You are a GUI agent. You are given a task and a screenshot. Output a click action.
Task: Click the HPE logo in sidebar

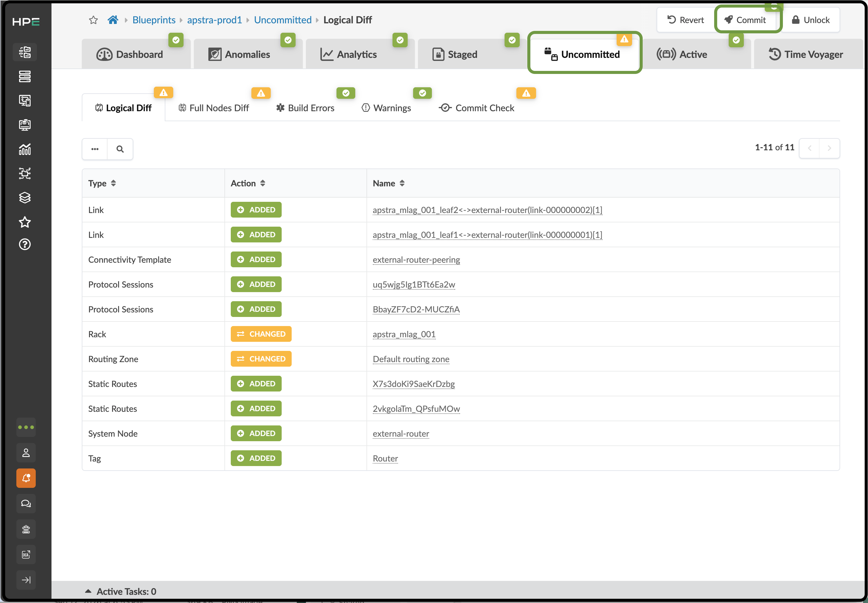tap(26, 22)
